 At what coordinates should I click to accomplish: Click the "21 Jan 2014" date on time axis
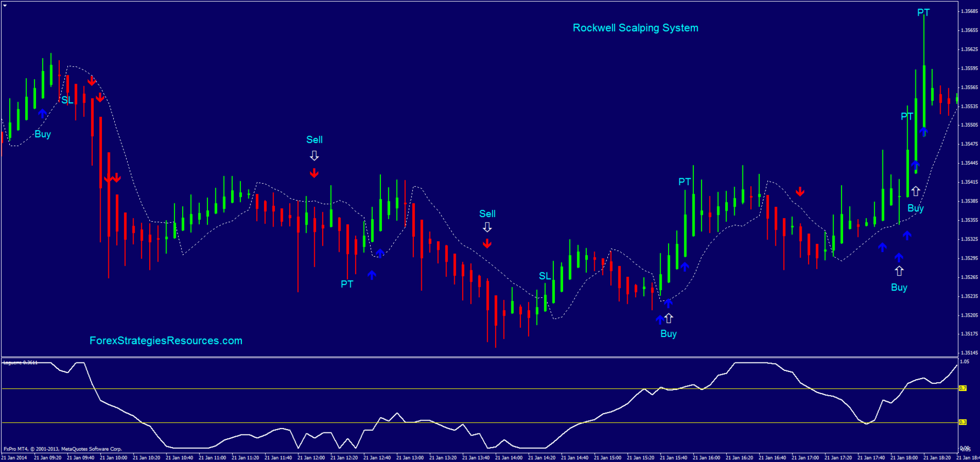[x=15, y=458]
